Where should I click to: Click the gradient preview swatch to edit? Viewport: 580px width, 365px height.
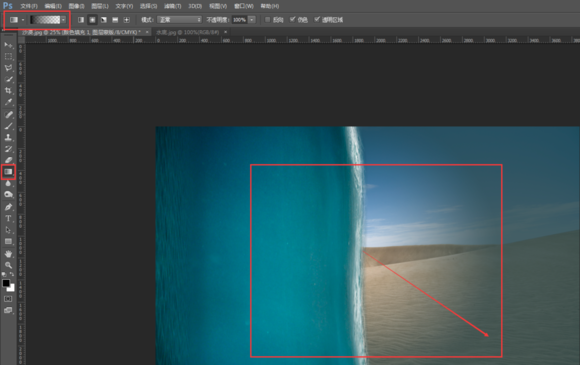click(x=45, y=20)
